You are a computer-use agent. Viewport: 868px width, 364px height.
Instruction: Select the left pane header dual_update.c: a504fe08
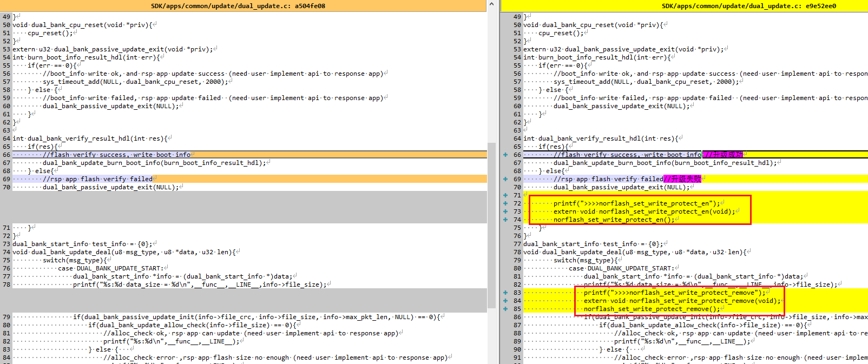[x=238, y=6]
